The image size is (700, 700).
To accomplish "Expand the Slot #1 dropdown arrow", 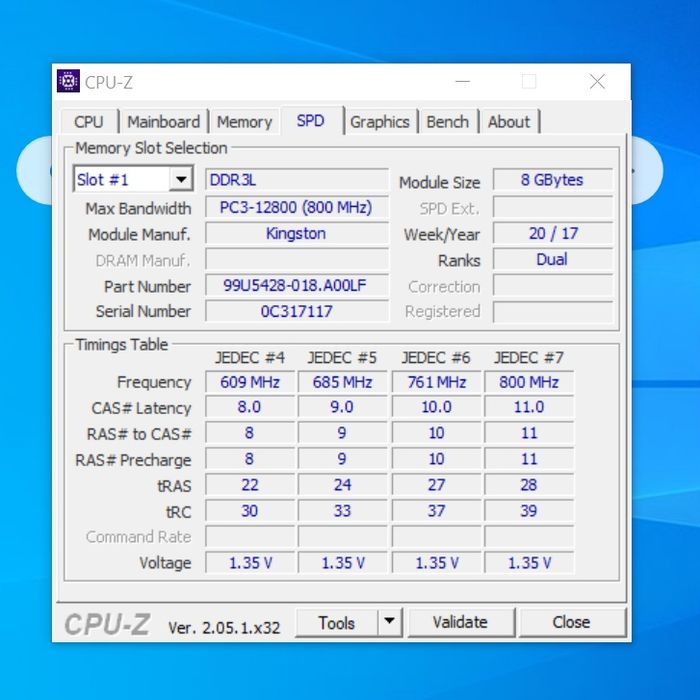I will (x=181, y=179).
